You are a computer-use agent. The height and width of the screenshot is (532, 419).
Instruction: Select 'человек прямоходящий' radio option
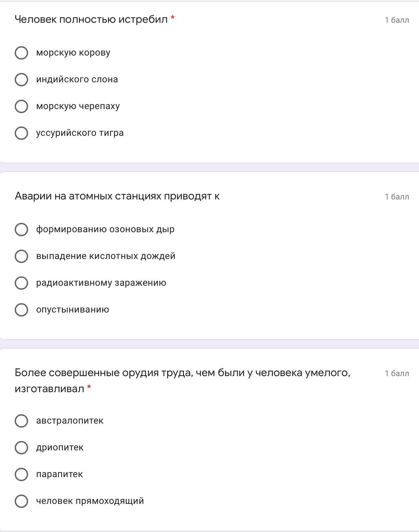pyautogui.click(x=21, y=501)
